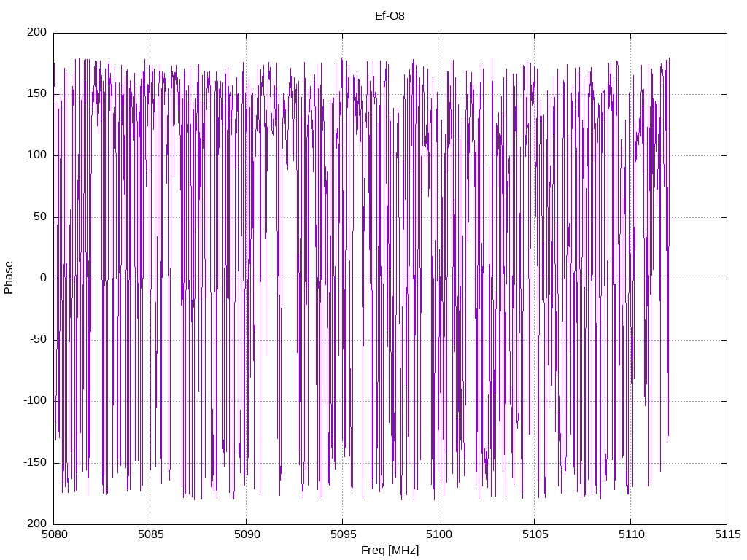Click the y-axis tick label -50
747x560 pixels.
pyautogui.click(x=38, y=340)
